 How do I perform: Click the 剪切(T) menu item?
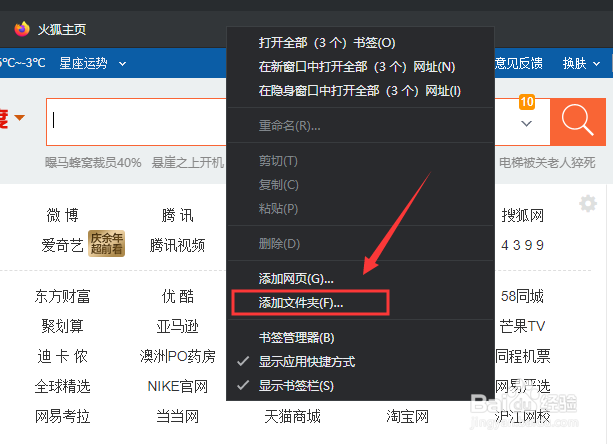(360, 161)
